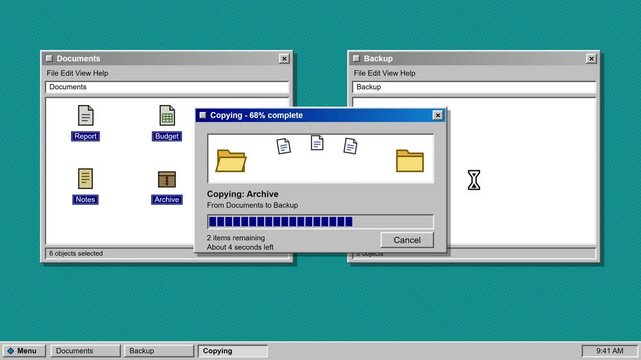Close the Copying dialog
The width and height of the screenshot is (641, 360).
click(437, 115)
